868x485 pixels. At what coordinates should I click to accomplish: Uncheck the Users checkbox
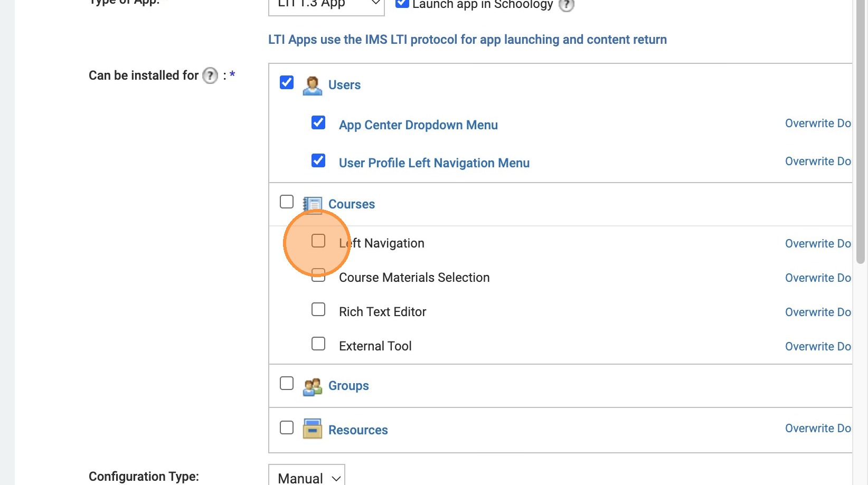[x=287, y=82]
